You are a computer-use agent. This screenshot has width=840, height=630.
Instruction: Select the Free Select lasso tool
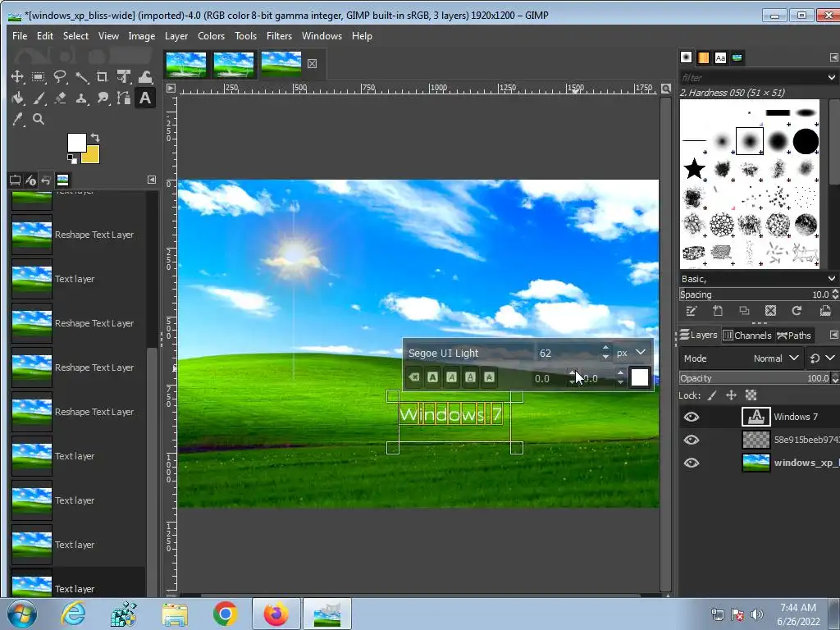(59, 76)
